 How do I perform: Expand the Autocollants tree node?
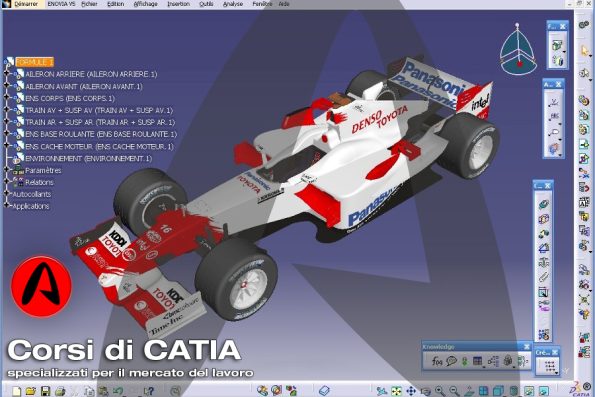click(6, 194)
